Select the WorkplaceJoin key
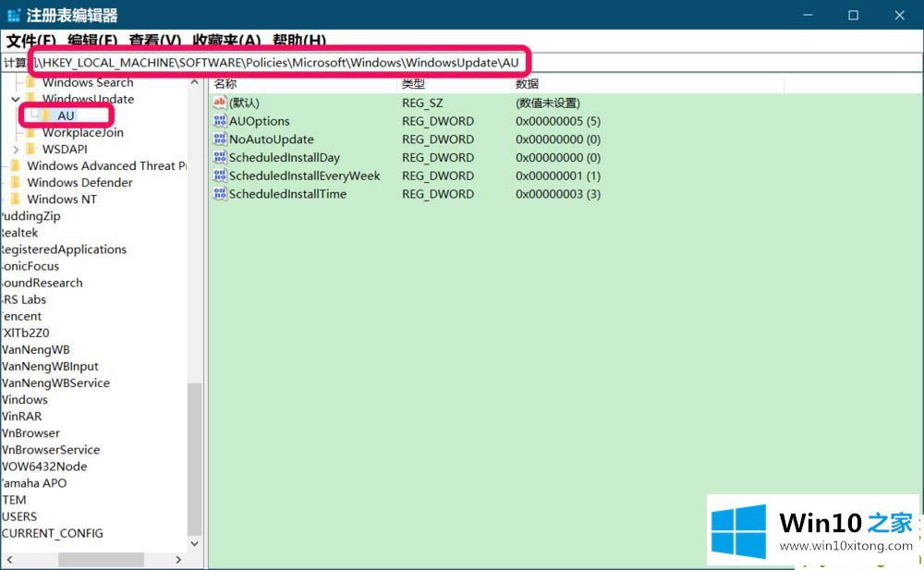 tap(83, 133)
